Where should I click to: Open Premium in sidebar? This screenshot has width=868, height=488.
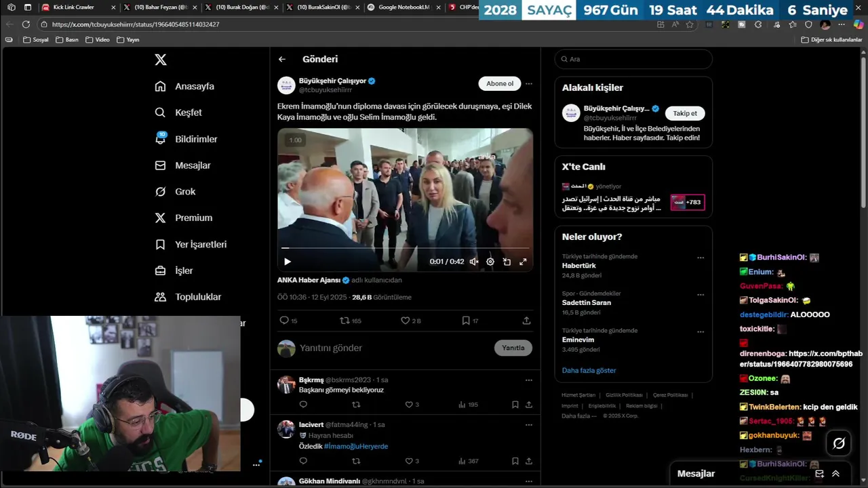[x=183, y=218]
